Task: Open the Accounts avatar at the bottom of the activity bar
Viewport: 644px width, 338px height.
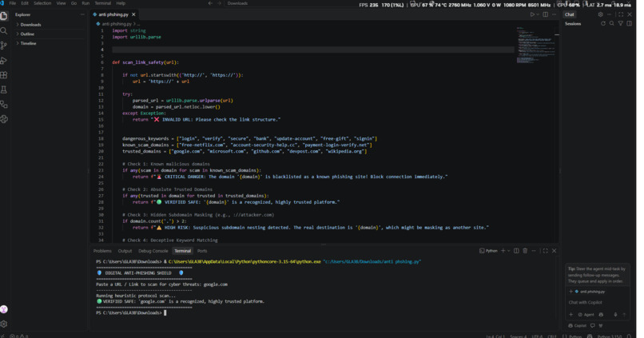Action: 4,309
